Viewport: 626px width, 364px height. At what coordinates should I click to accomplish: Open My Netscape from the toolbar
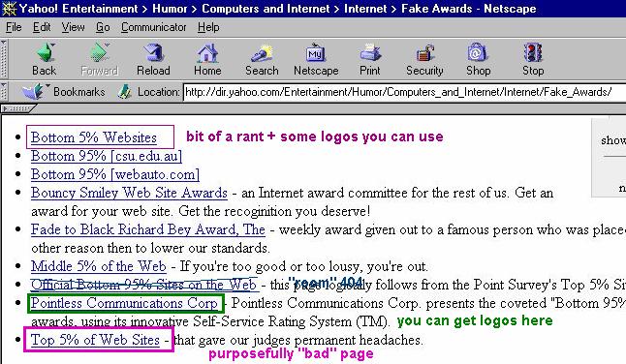click(316, 60)
